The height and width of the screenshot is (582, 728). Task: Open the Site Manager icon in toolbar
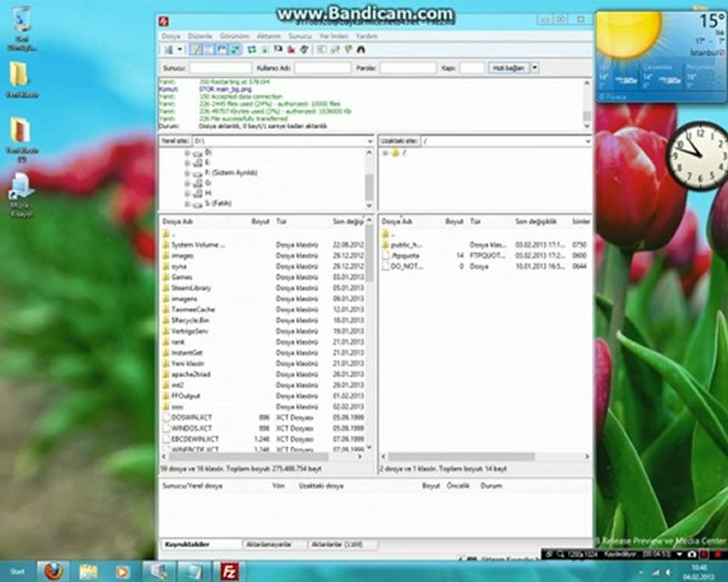(x=168, y=49)
